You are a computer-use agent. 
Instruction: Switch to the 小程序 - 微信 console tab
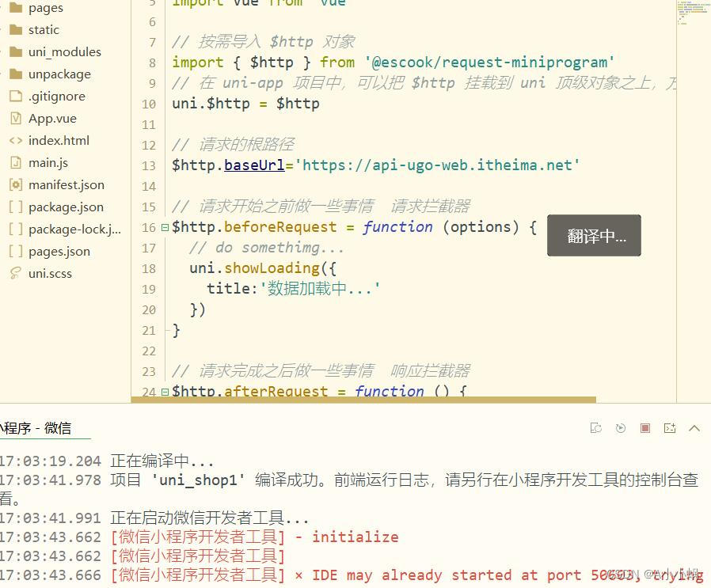pos(36,427)
